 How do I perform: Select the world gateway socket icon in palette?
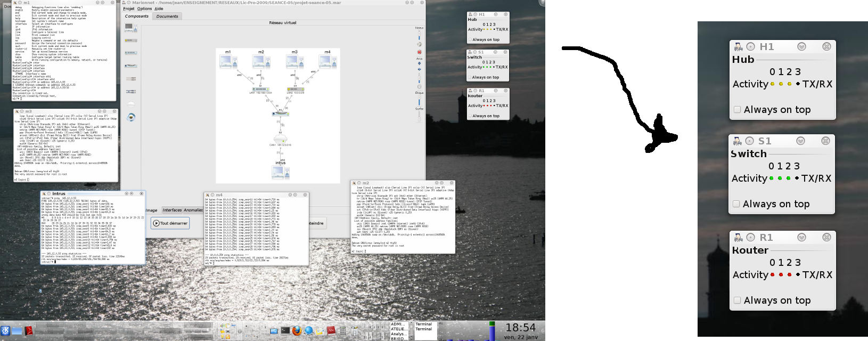(x=131, y=117)
